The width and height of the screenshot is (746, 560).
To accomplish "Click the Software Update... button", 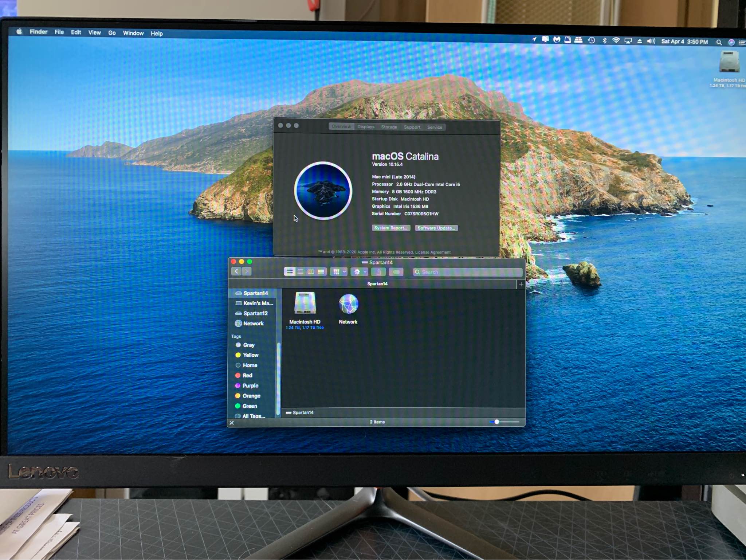I will [436, 228].
